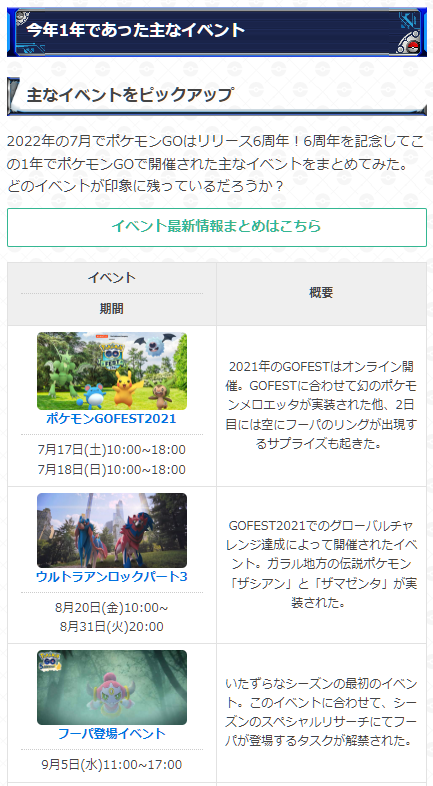This screenshot has width=433, height=786.
Task: Click the Poké Ball icon in header banner
Action: click(412, 48)
